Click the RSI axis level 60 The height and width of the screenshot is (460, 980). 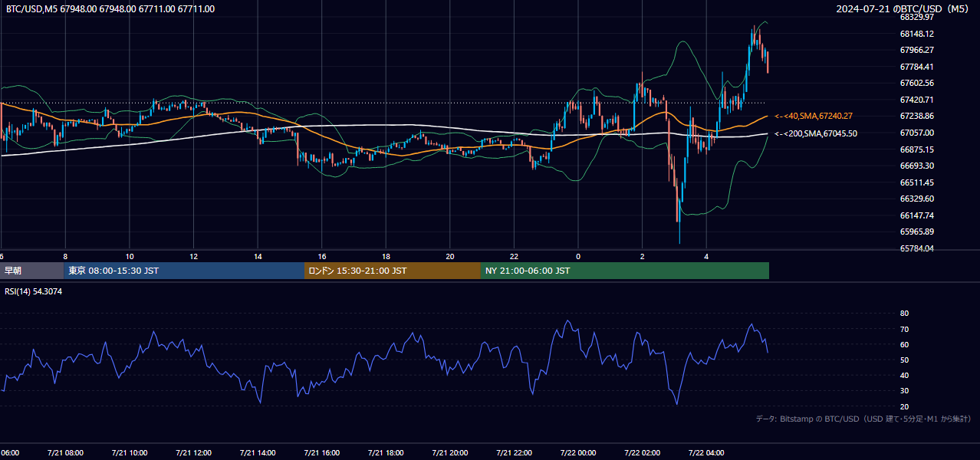coord(904,344)
